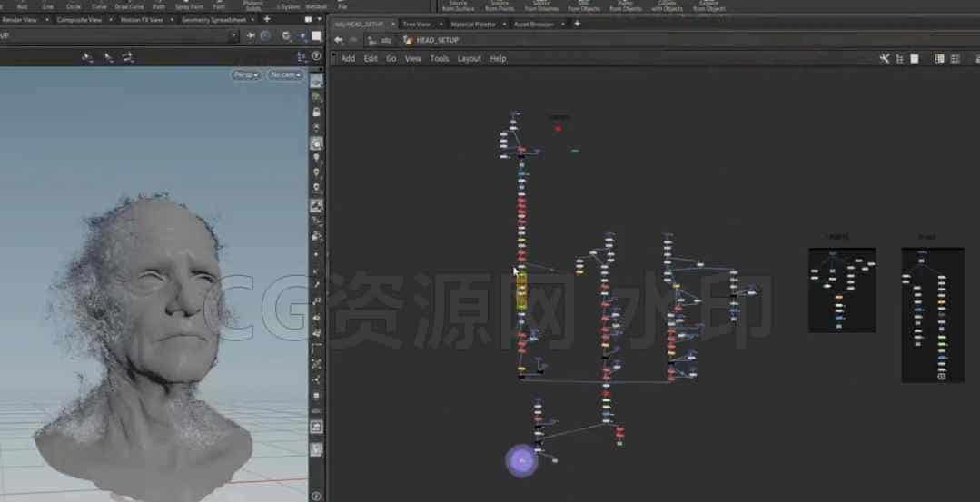This screenshot has width=980, height=502.
Task: Open the Persp viewport dropdown
Action: pyautogui.click(x=245, y=75)
